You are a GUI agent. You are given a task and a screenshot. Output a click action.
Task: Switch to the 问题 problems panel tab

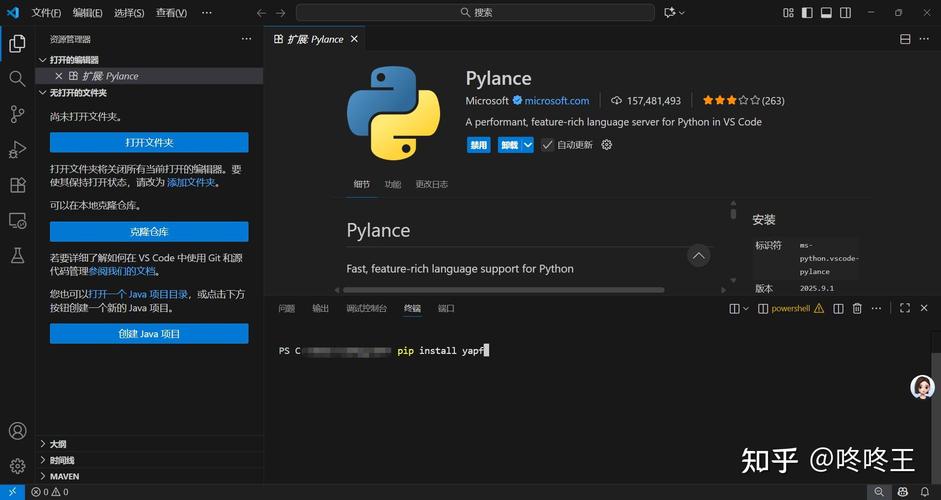tap(287, 309)
